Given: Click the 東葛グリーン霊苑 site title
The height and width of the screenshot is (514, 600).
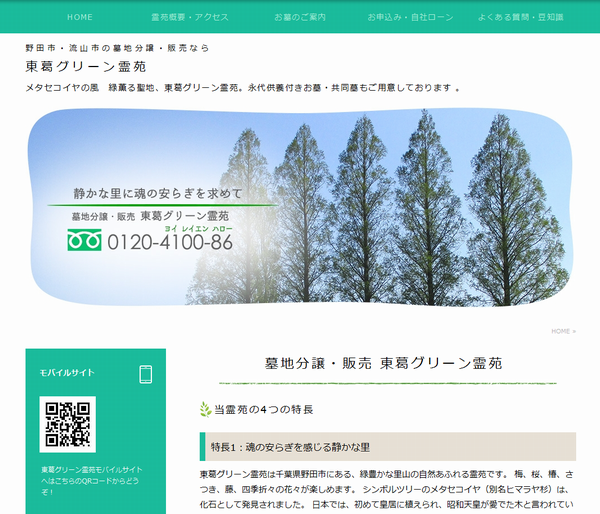Looking at the screenshot, I should pos(86,67).
